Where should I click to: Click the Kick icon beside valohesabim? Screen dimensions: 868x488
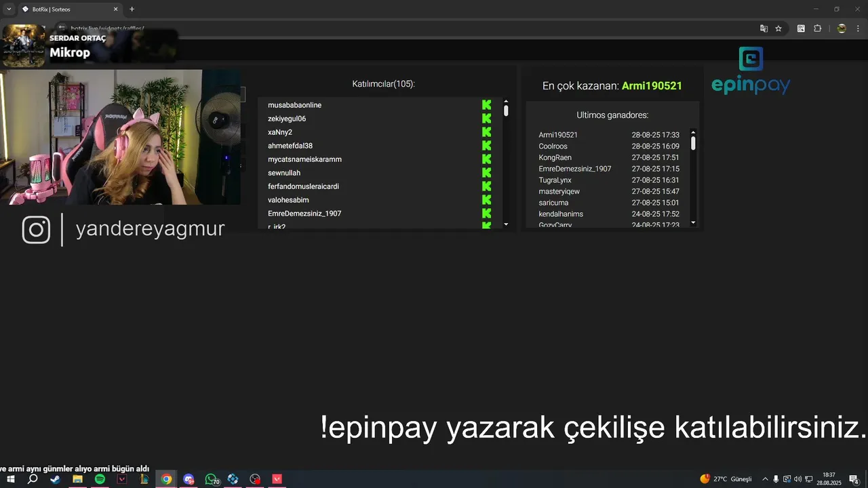(486, 200)
